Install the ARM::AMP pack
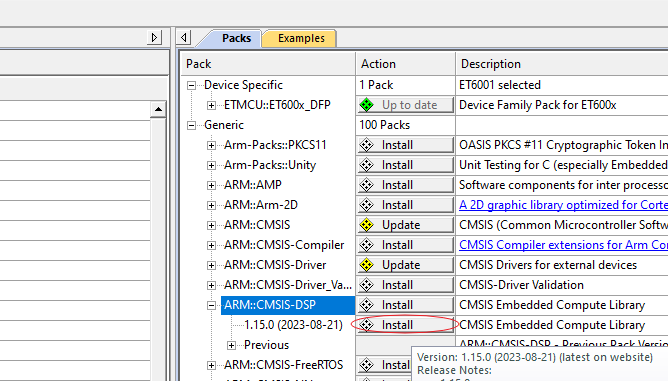The height and width of the screenshot is (381, 668). (406, 185)
